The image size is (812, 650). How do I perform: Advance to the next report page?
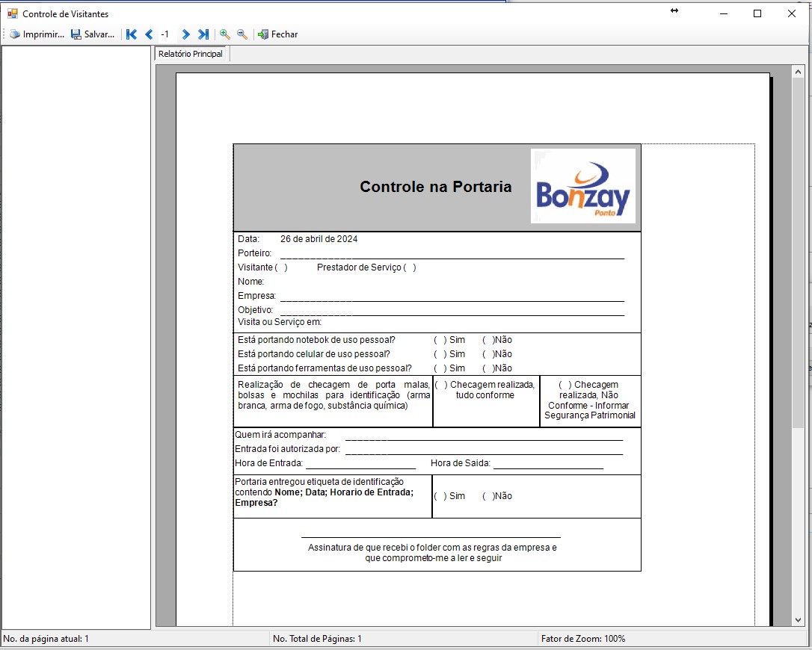(185, 34)
